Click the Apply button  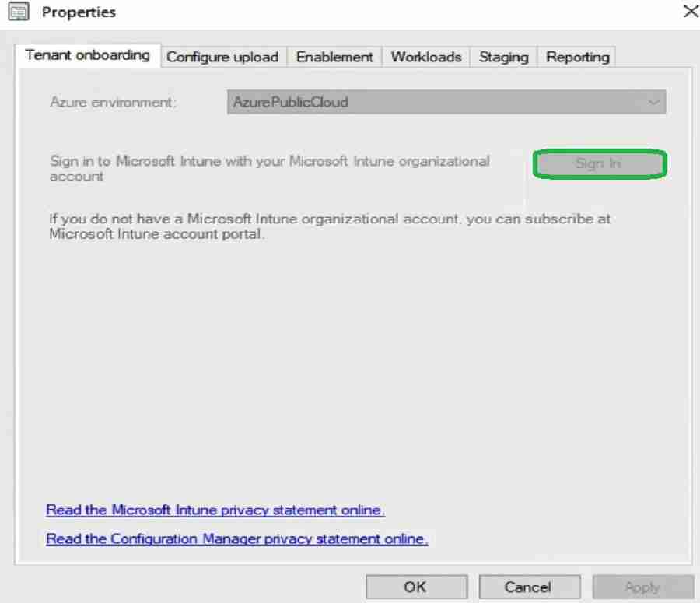coord(643,587)
